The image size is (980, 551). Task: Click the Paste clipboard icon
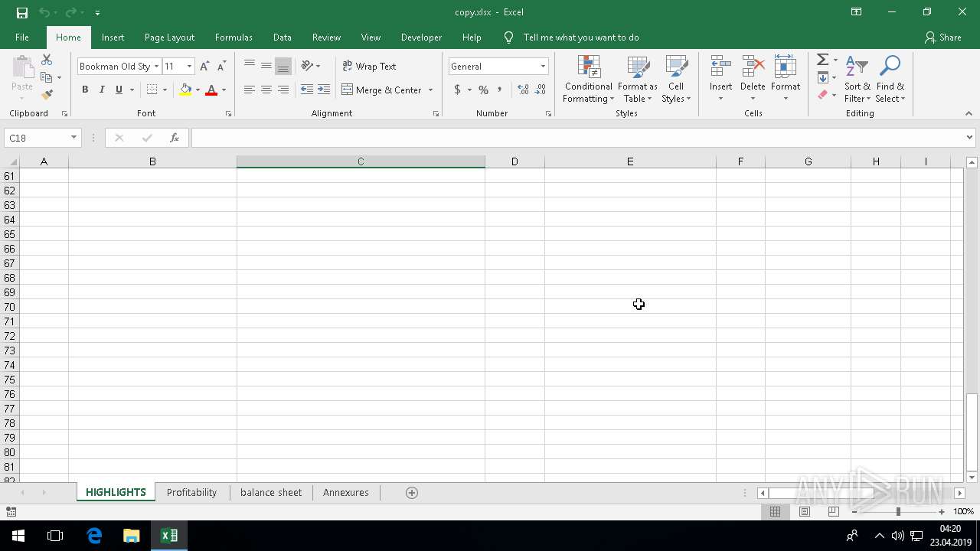point(22,68)
